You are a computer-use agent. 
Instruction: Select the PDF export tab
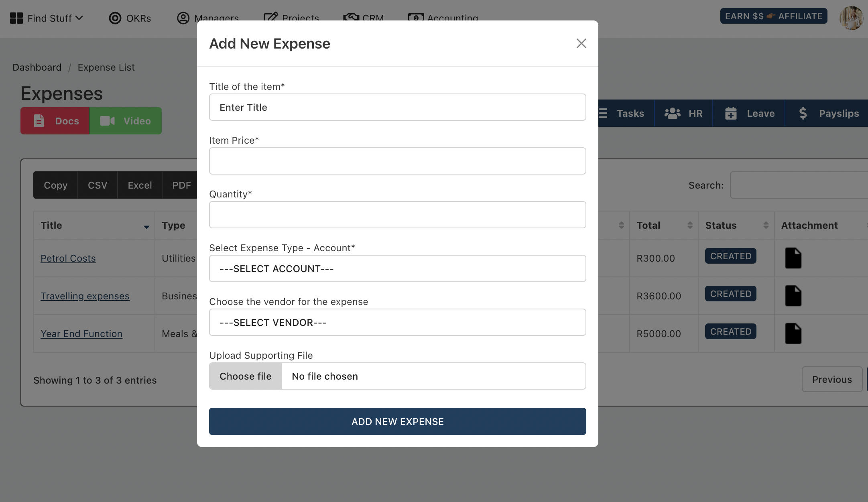tap(181, 184)
